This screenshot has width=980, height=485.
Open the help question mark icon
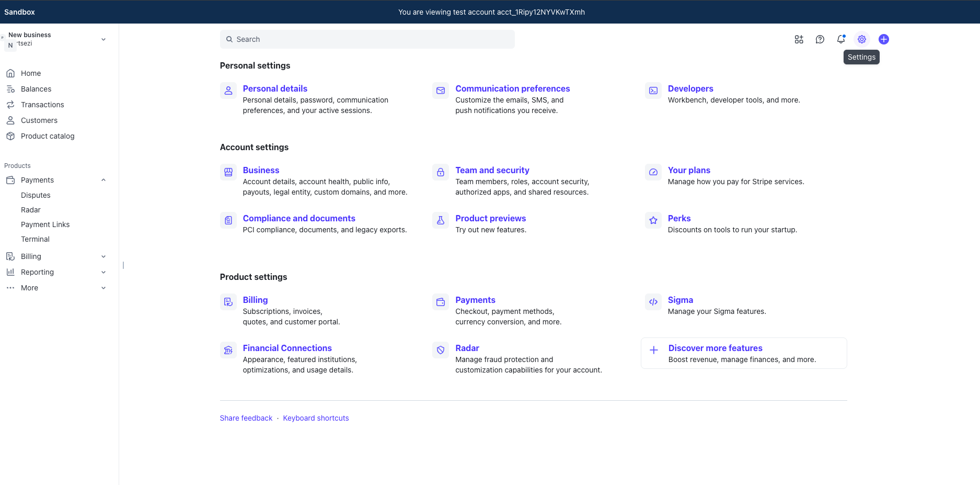point(820,39)
